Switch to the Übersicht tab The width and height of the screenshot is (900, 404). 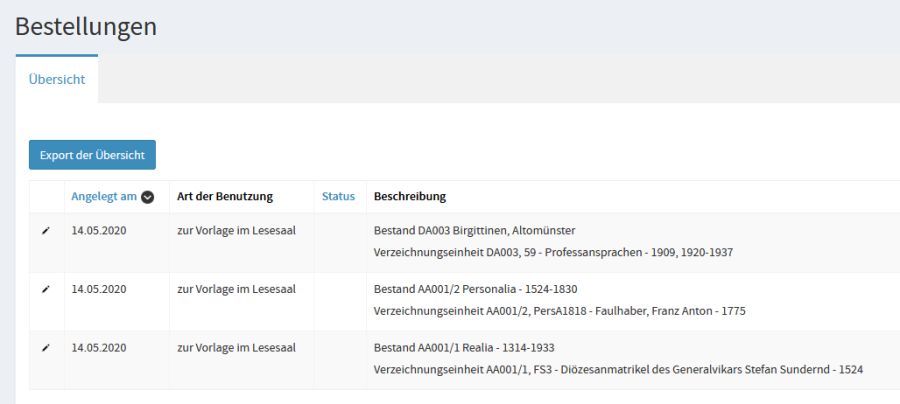tap(57, 79)
